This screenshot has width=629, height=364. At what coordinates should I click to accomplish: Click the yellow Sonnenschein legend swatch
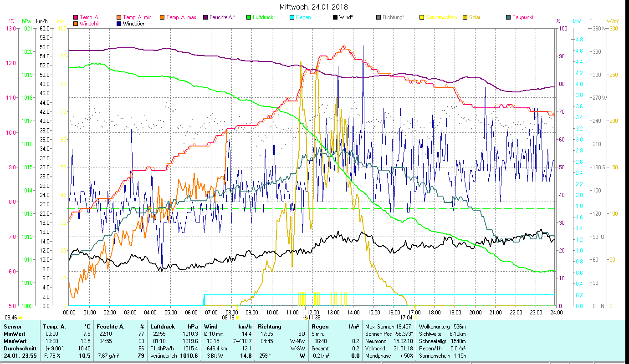point(421,18)
